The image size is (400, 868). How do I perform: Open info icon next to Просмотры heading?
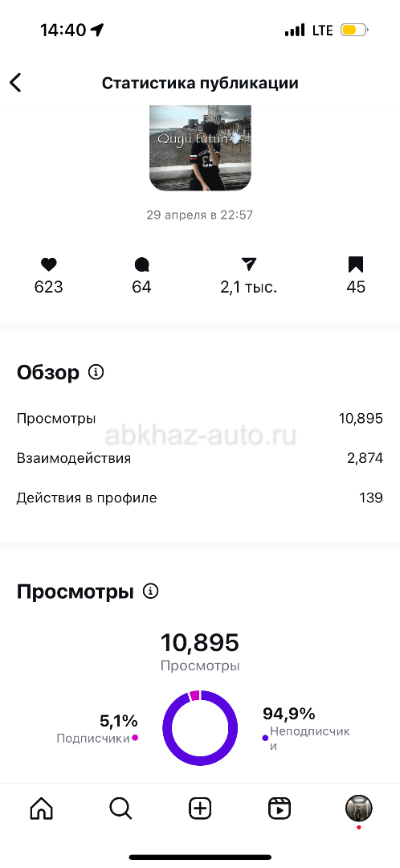[150, 592]
